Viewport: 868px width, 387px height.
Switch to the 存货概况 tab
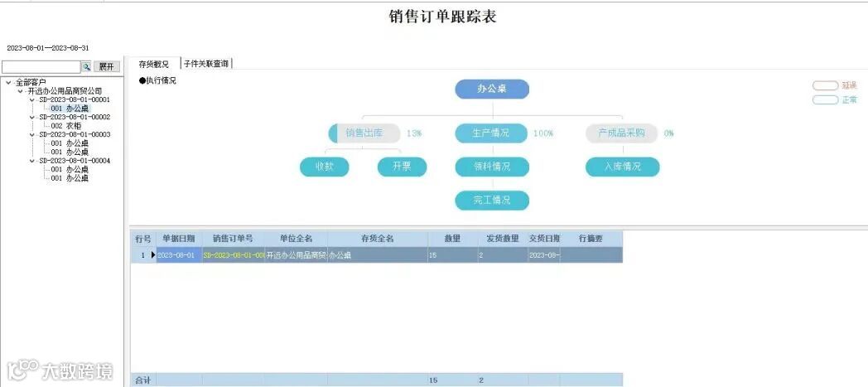click(x=153, y=64)
